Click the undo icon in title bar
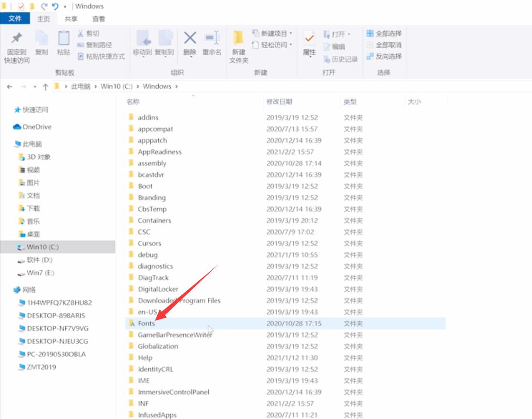Screen dimensions: 532x419 pos(55,6)
